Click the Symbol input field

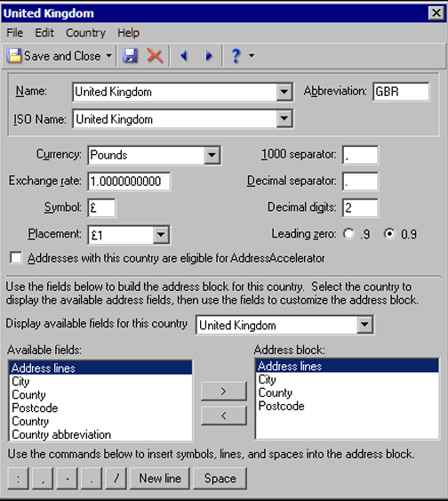(x=101, y=207)
